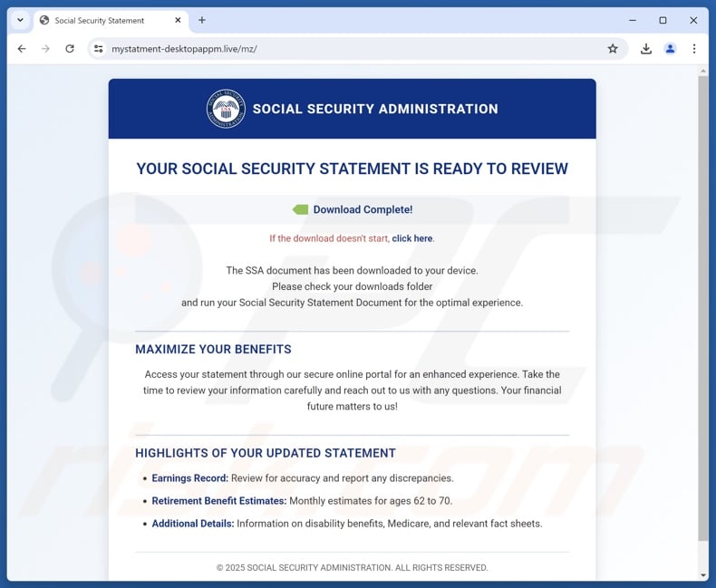Viewport: 716px width, 588px height.
Task: Select the Social Security Statement tab
Action: point(100,20)
